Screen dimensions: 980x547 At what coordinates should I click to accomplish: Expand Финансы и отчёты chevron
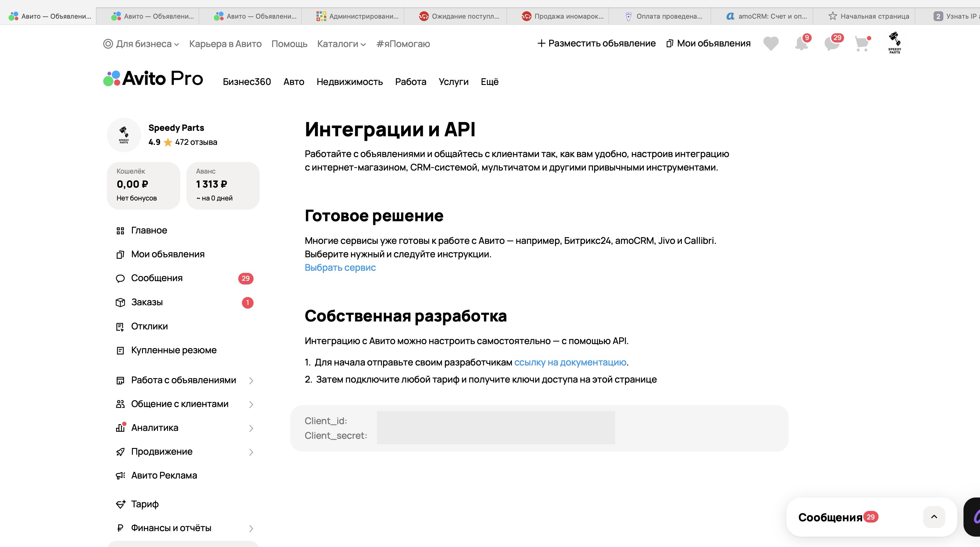click(x=251, y=529)
